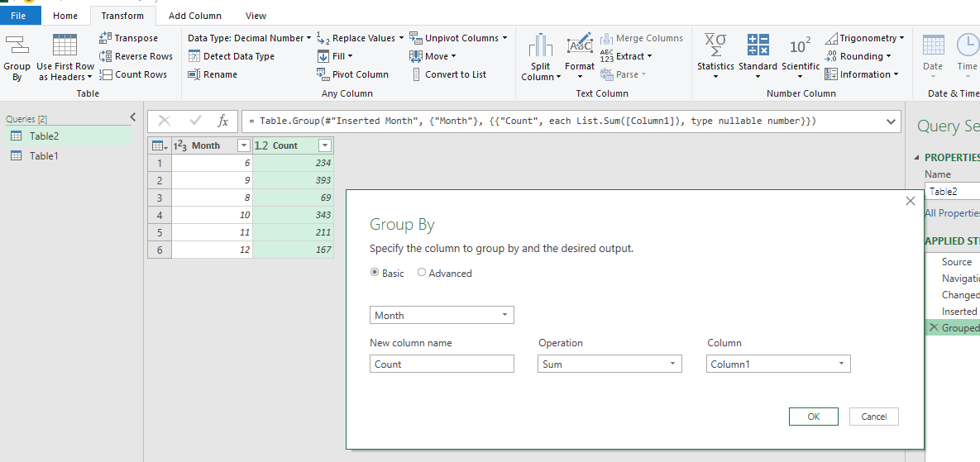Click the Time column icon
This screenshot has width=980, height=462.
967,45
